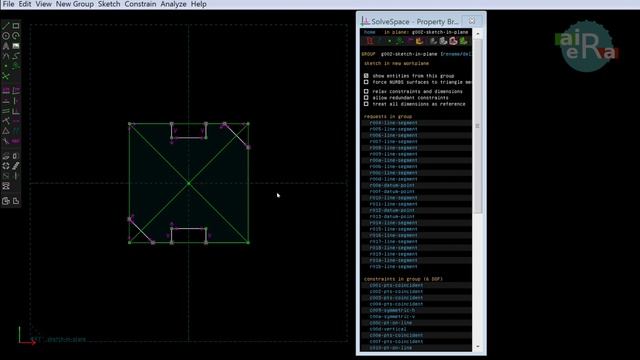
Task: Apply the Vertical constraint tool
Action: point(16,101)
